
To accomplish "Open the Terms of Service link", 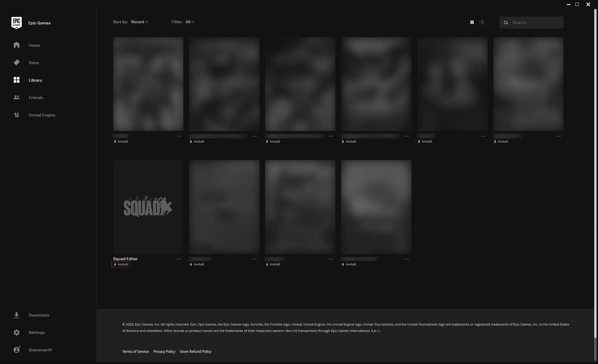I will 135,352.
